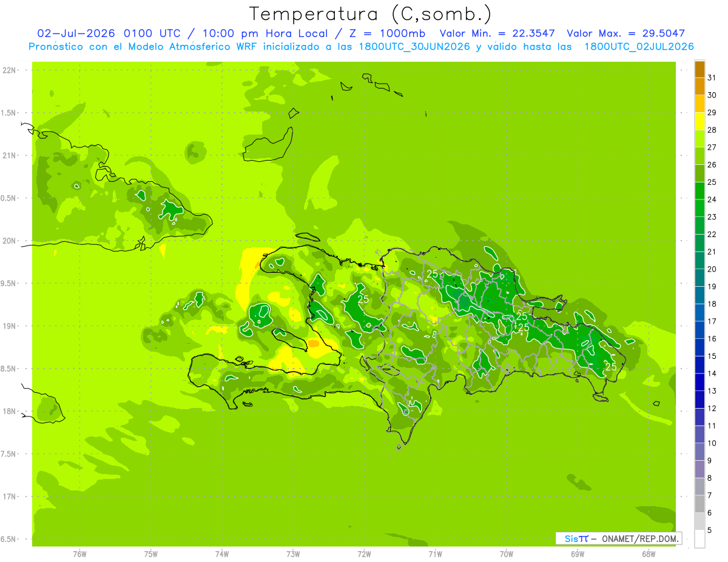The image size is (728, 562).
Task: Click the orange 31 degree colorbar swatch
Action: (x=699, y=70)
